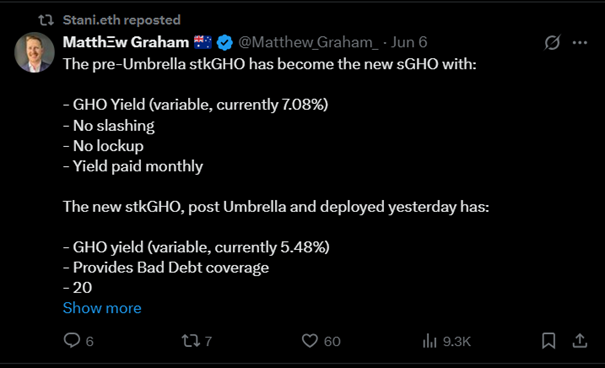This screenshot has width=605, height=368.
Task: Like the tweet with heart icon
Action: [x=309, y=341]
